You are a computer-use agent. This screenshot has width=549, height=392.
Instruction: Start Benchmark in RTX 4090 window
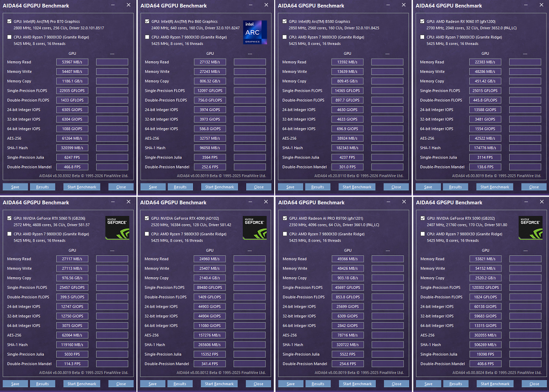(x=220, y=384)
